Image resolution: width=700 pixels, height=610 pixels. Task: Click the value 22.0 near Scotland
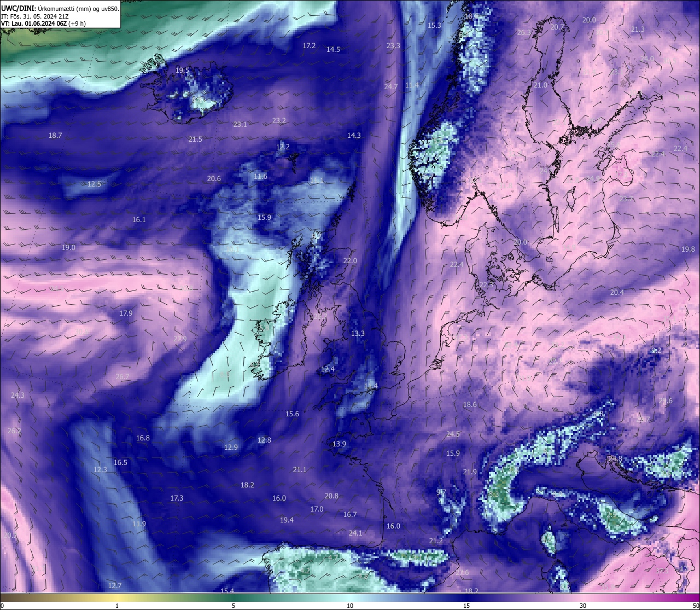350,261
